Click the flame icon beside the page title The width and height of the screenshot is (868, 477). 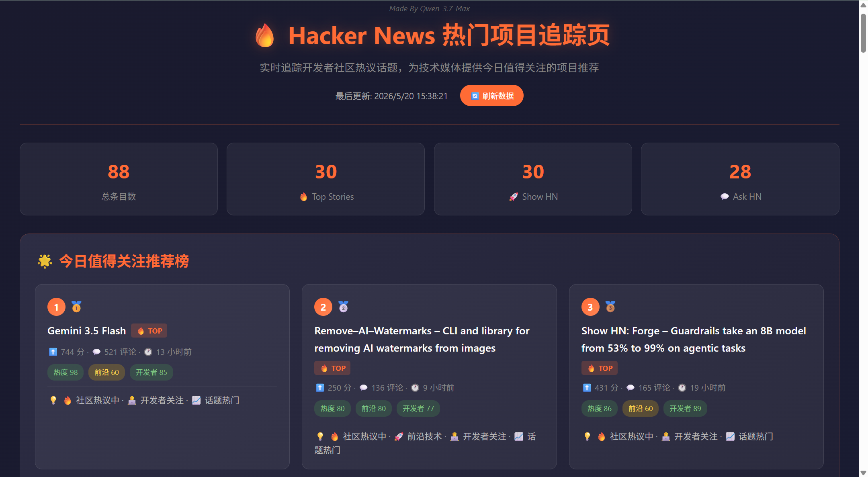point(264,35)
